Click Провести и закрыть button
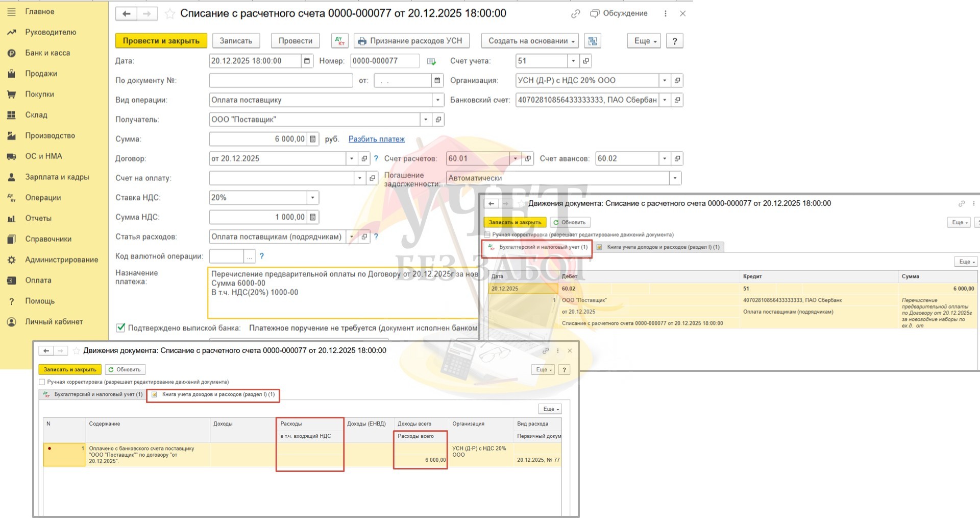This screenshot has height=518, width=980. point(161,41)
